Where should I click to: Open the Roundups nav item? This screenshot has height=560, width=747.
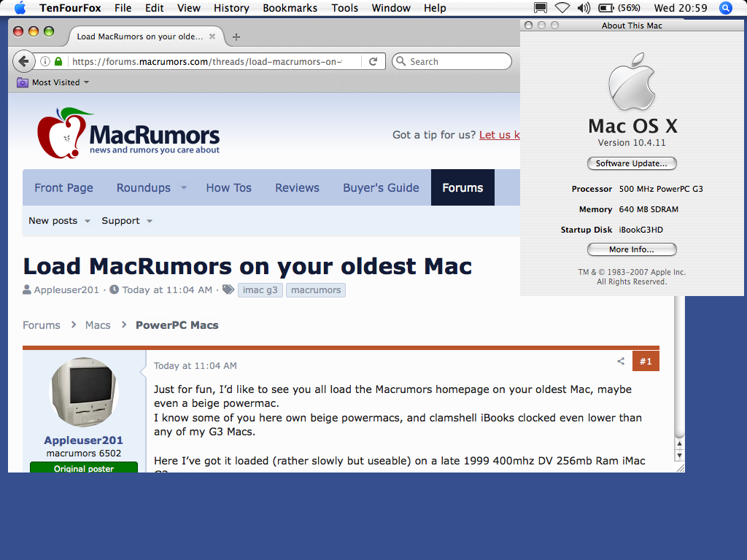point(144,187)
